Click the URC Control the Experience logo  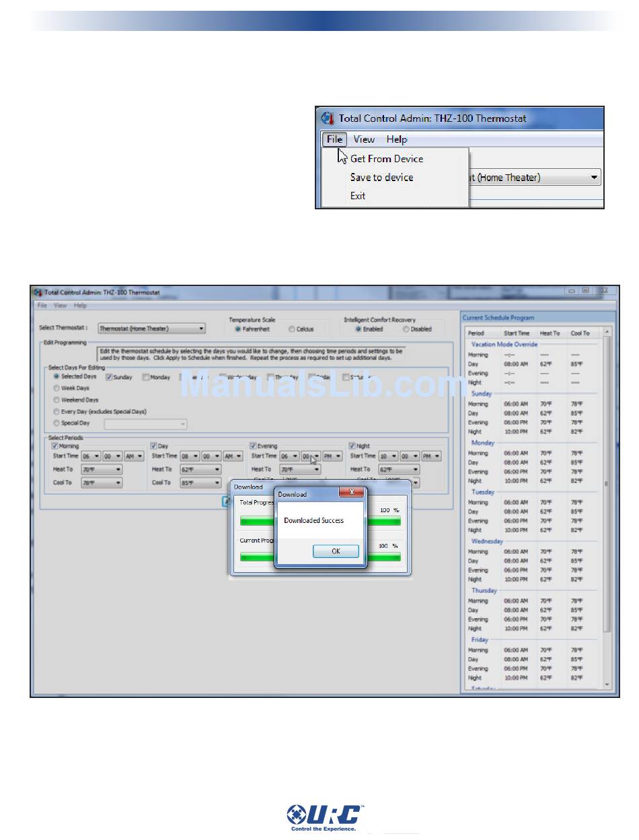(x=325, y=818)
